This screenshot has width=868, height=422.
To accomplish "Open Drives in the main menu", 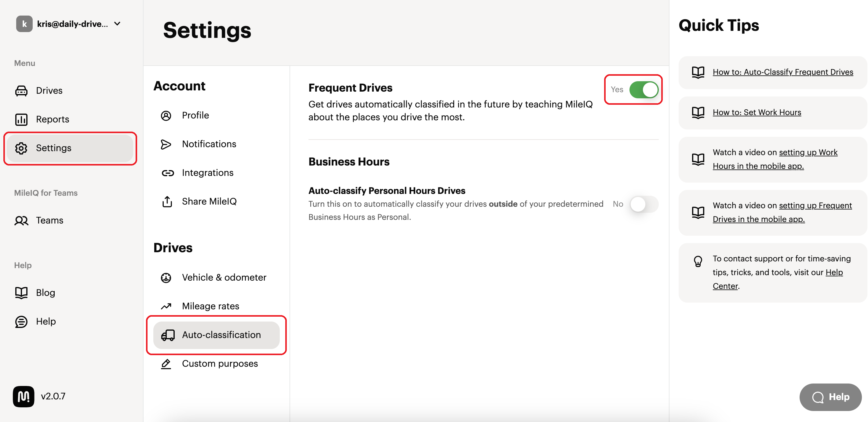I will [70, 91].
